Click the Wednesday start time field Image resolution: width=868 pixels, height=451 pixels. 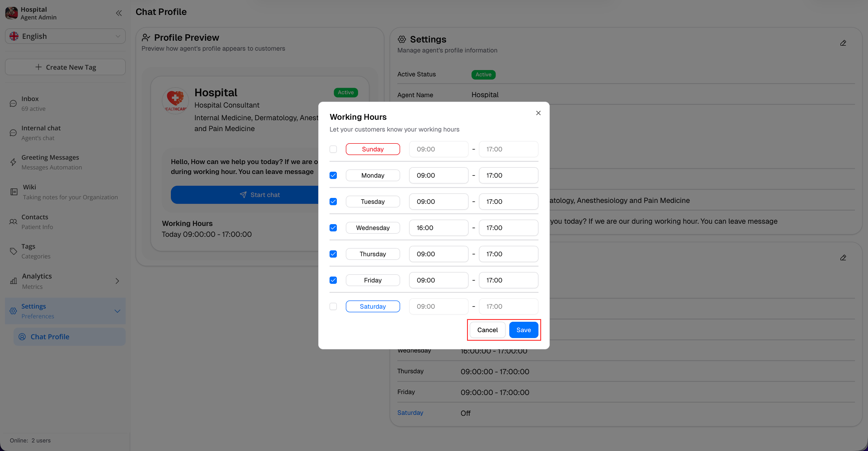438,228
